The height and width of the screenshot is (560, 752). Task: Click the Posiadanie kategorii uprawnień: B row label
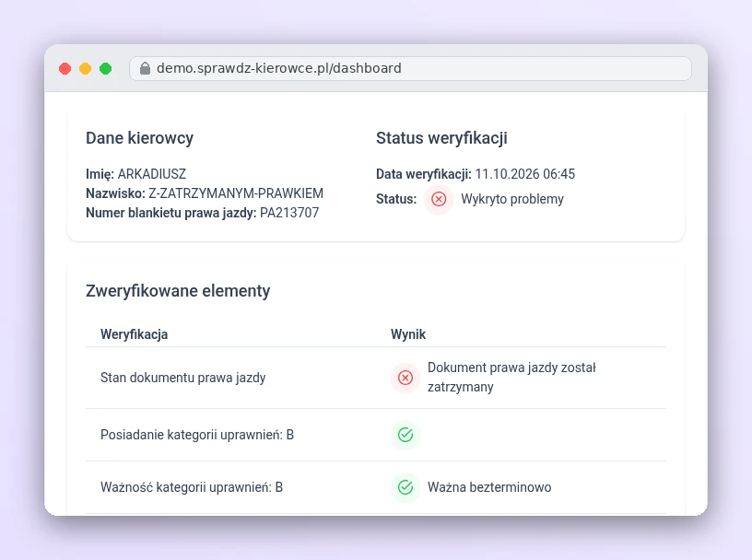tap(197, 435)
